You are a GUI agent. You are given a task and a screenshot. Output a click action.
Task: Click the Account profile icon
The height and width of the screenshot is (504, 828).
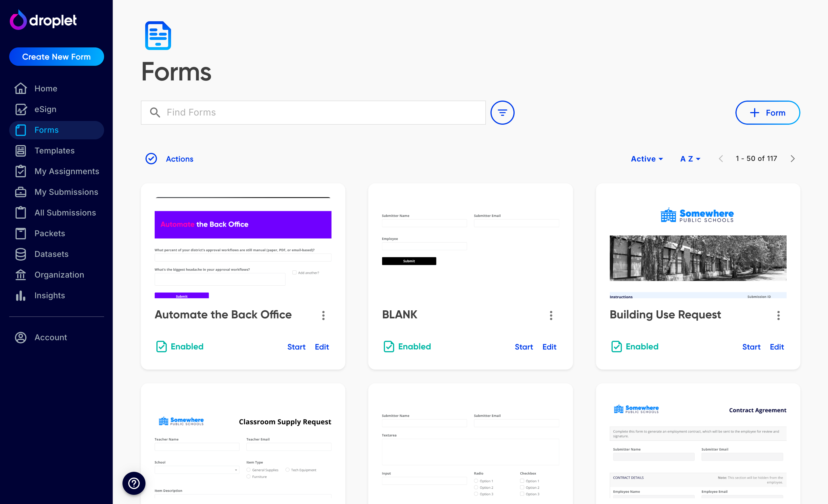20,337
